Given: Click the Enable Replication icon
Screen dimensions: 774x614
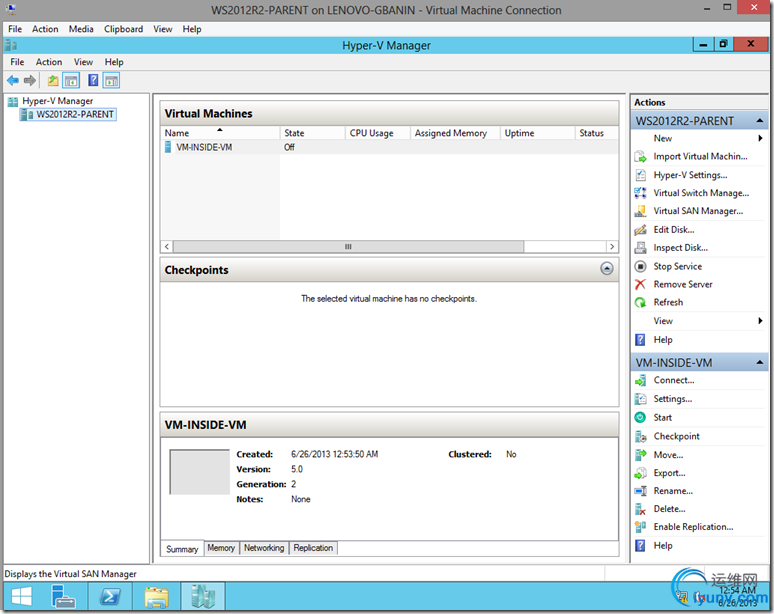Looking at the screenshot, I should tap(640, 527).
